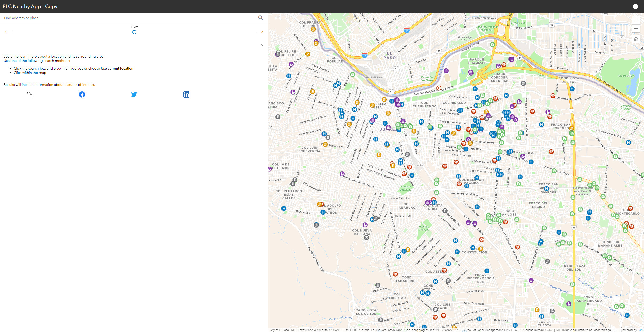Click the 'Use current location' text

click(117, 68)
